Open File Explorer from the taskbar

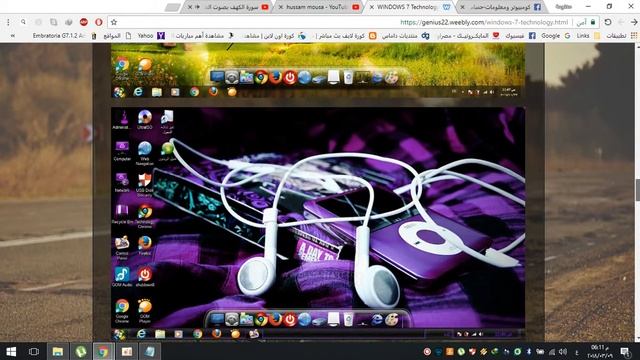[58, 351]
